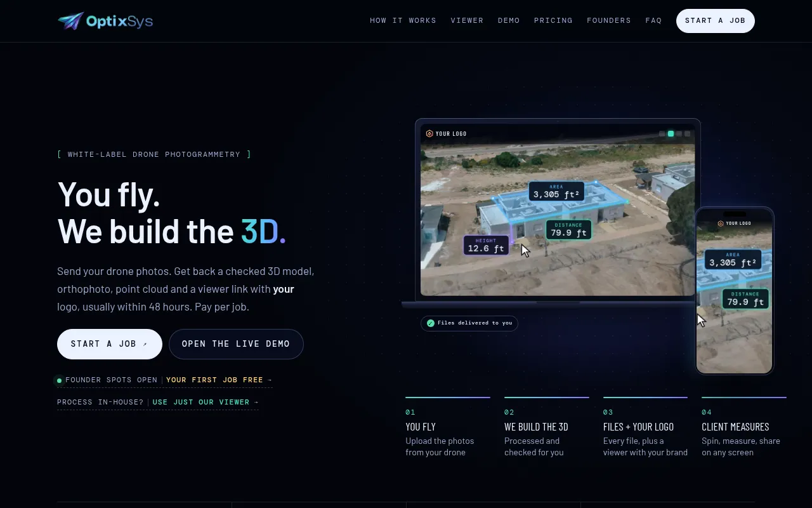Select the "Client Measures" step 04 title
The height and width of the screenshot is (508, 812).
tap(735, 427)
